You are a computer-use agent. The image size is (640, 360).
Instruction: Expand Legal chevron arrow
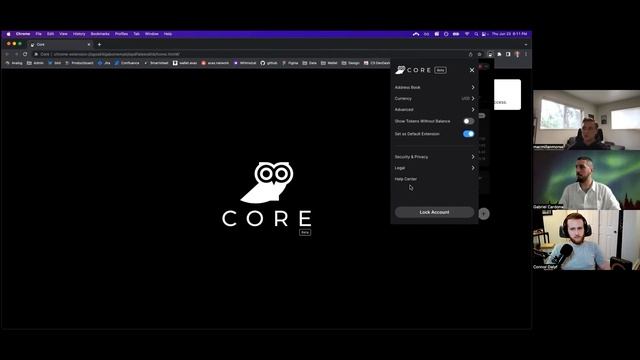click(x=473, y=168)
